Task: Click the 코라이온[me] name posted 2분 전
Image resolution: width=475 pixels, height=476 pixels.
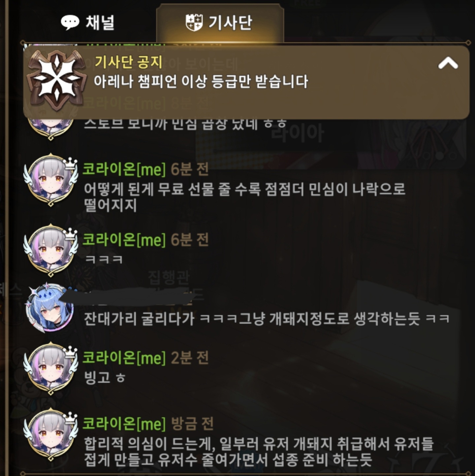Action: (x=124, y=357)
